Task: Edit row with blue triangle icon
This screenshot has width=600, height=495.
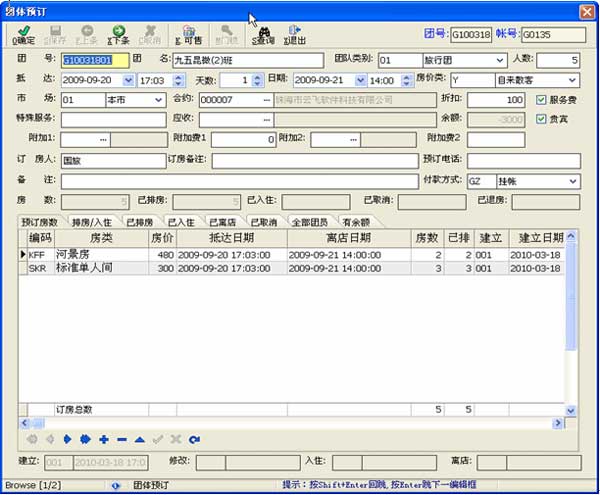Action: tap(140, 440)
